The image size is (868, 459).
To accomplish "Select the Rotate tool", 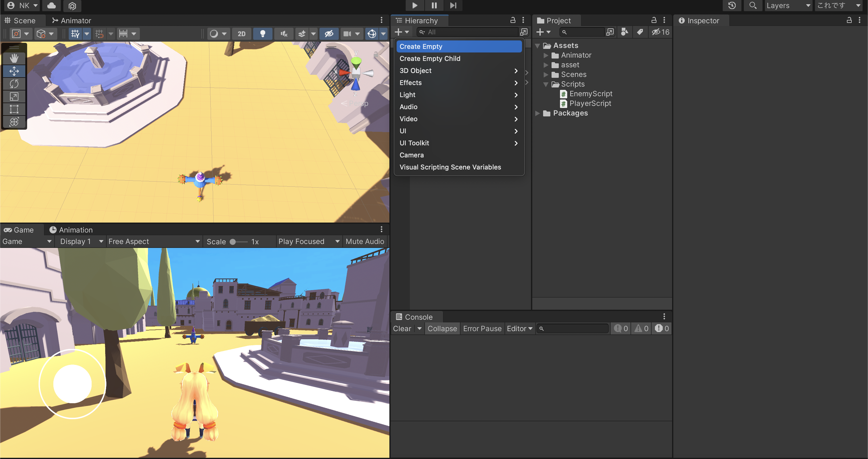I will 14,84.
